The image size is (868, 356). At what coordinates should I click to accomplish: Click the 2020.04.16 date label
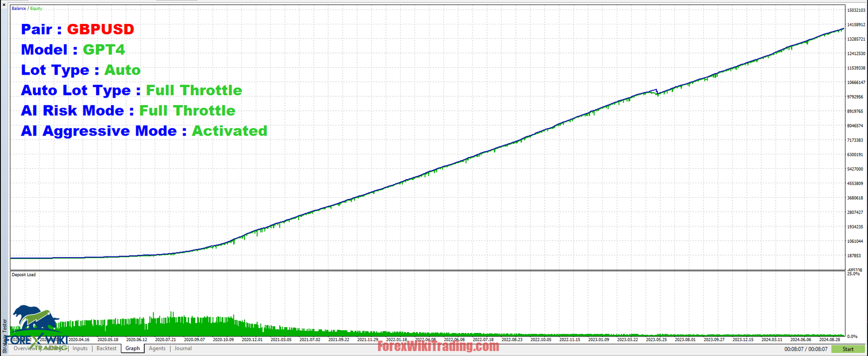coord(79,340)
